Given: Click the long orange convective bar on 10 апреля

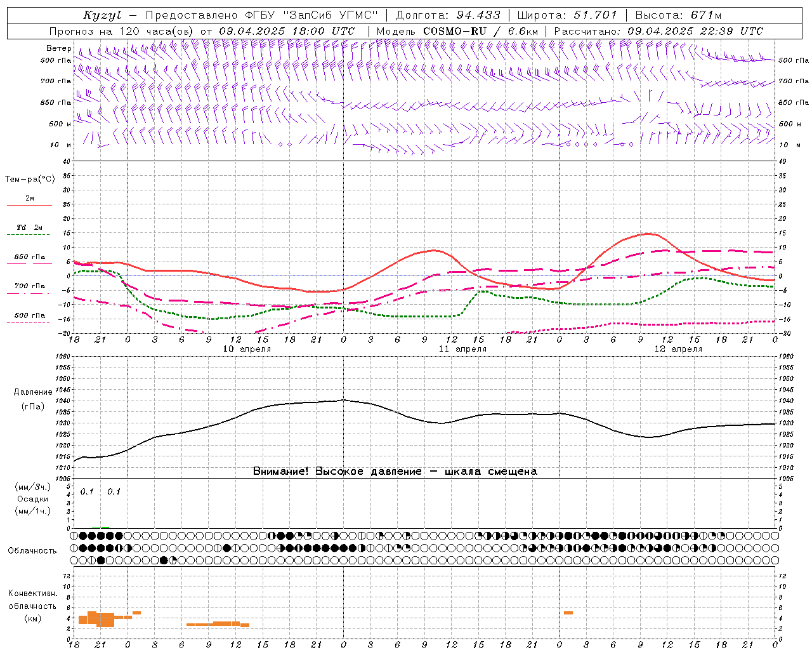Looking at the screenshot, I should 218,624.
